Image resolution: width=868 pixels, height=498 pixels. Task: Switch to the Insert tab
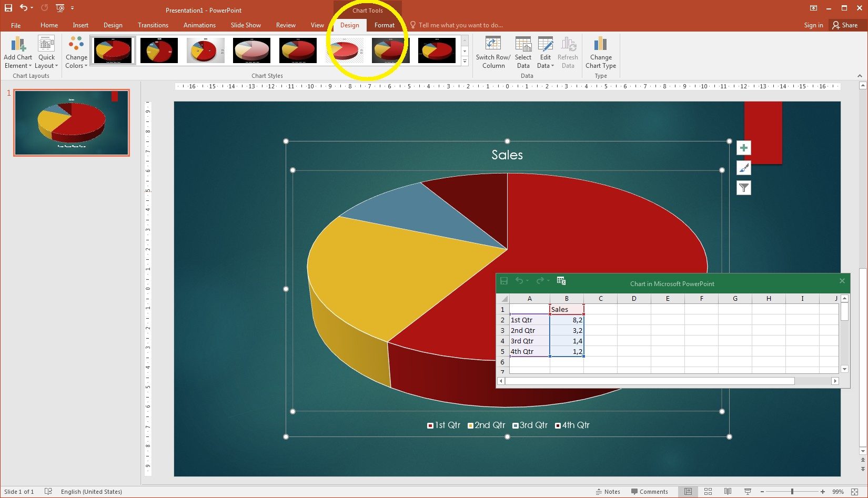pyautogui.click(x=80, y=25)
